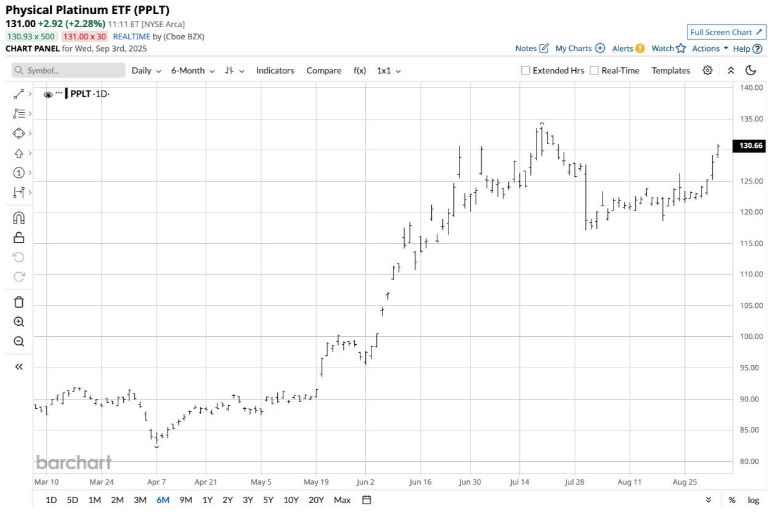Click the PPLT series color bar
Viewport: 778px width, 532px height.
(x=66, y=94)
